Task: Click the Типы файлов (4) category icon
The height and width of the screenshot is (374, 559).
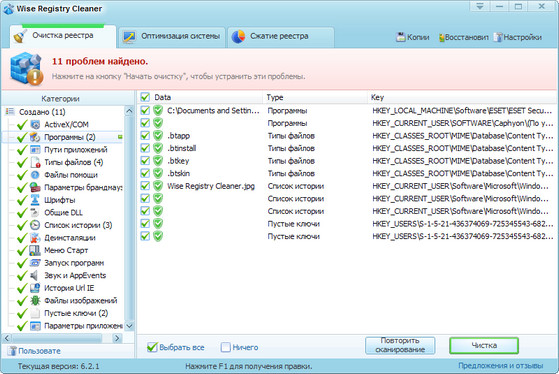Action: (35, 162)
